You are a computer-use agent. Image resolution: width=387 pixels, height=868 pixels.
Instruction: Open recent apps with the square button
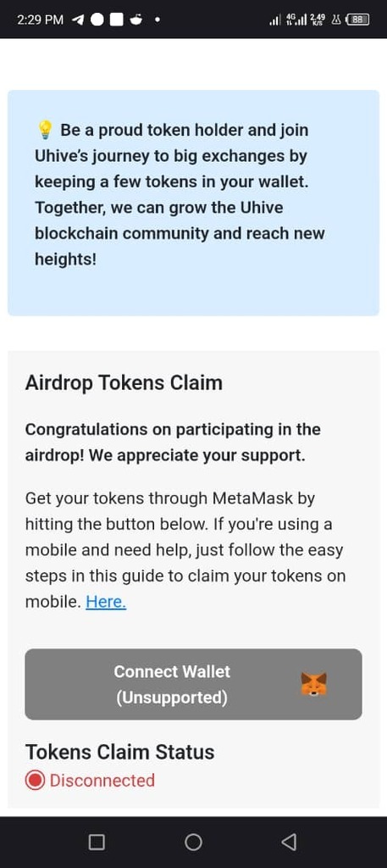(x=97, y=842)
